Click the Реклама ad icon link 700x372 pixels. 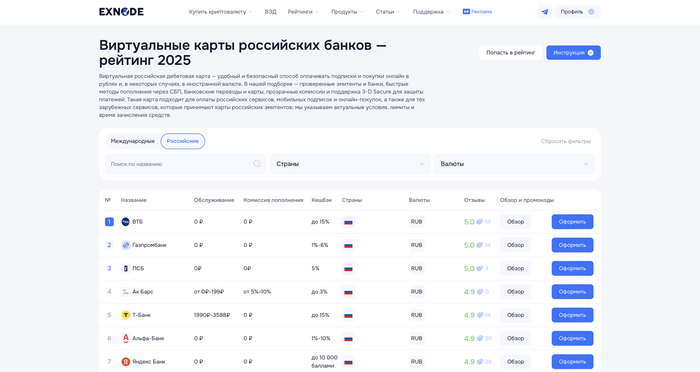[x=477, y=12]
